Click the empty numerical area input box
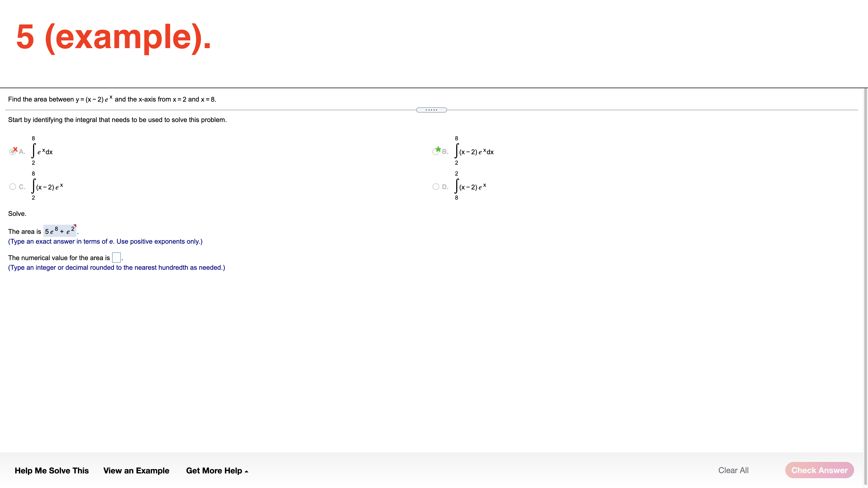868x488 pixels. click(x=116, y=257)
